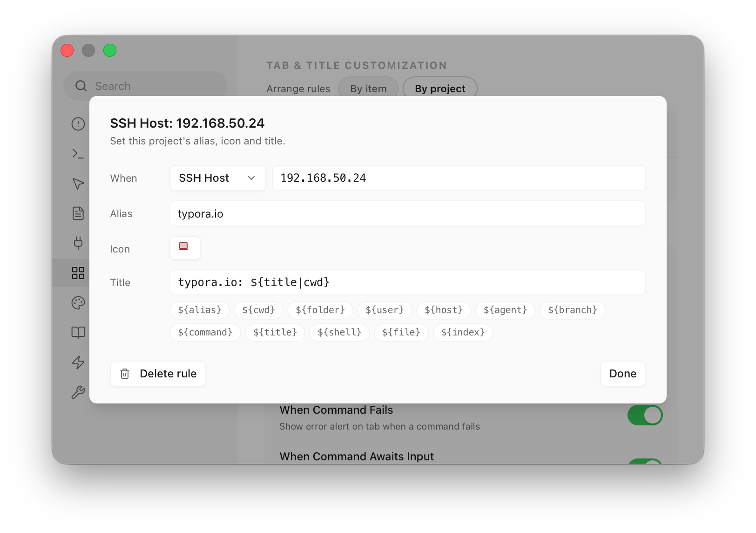Screen dimensions: 756x533
Task: Open the wrench section in sidebar
Action: pyautogui.click(x=78, y=392)
